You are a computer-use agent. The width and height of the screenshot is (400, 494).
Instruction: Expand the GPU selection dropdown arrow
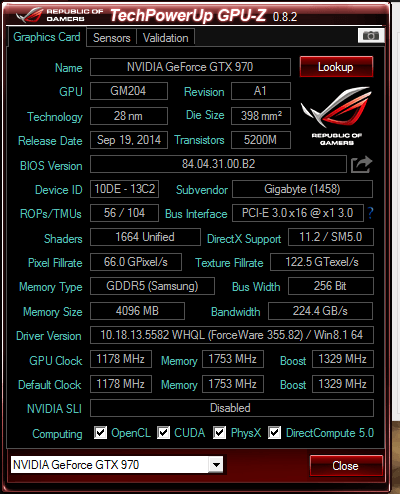point(216,465)
